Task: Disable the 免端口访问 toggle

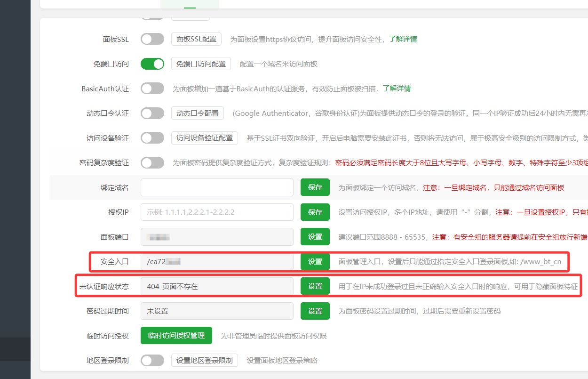Action: click(x=152, y=64)
